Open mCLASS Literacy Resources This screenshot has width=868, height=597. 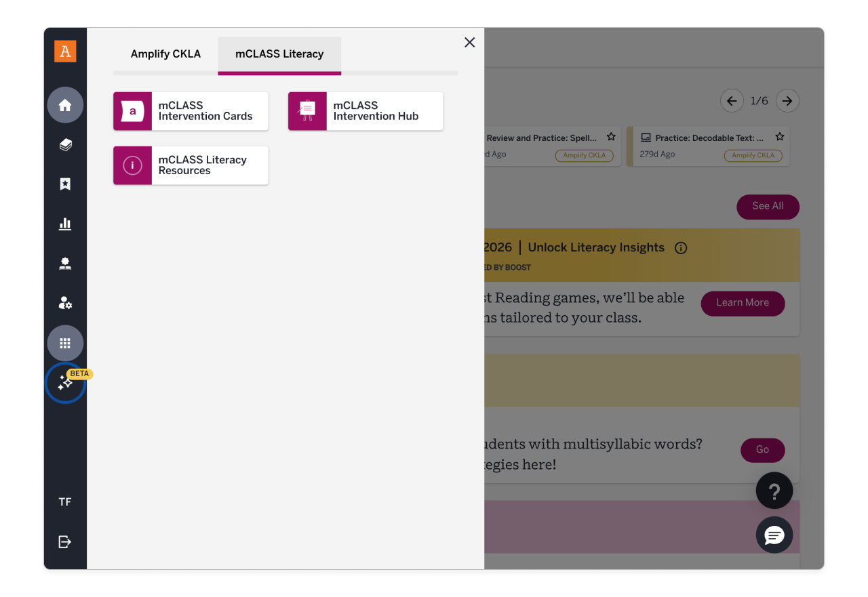click(191, 165)
